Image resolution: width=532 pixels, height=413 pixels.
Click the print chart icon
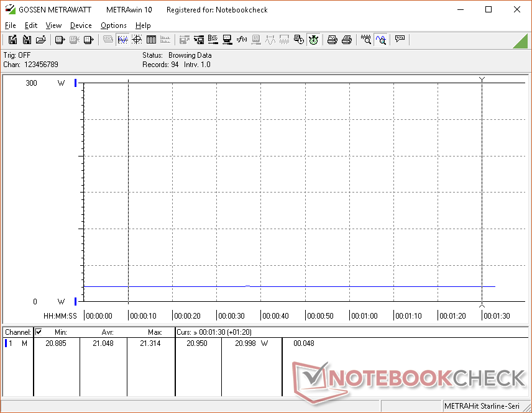(332, 40)
